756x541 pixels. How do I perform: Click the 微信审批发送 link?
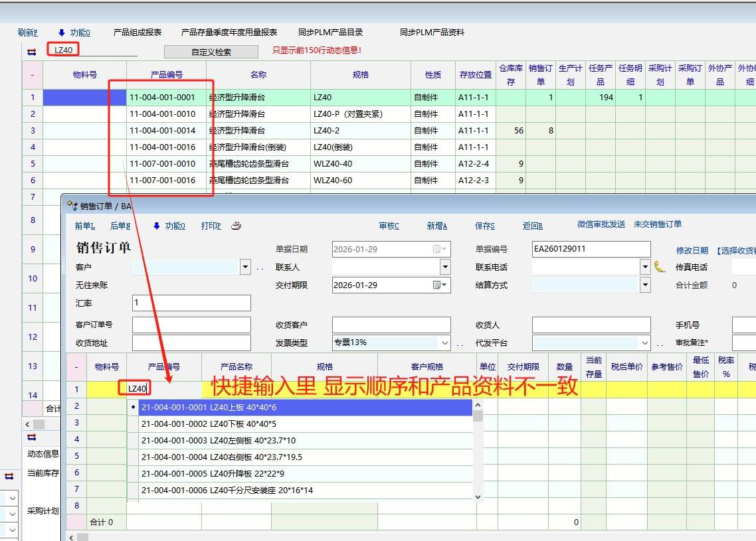pyautogui.click(x=601, y=224)
